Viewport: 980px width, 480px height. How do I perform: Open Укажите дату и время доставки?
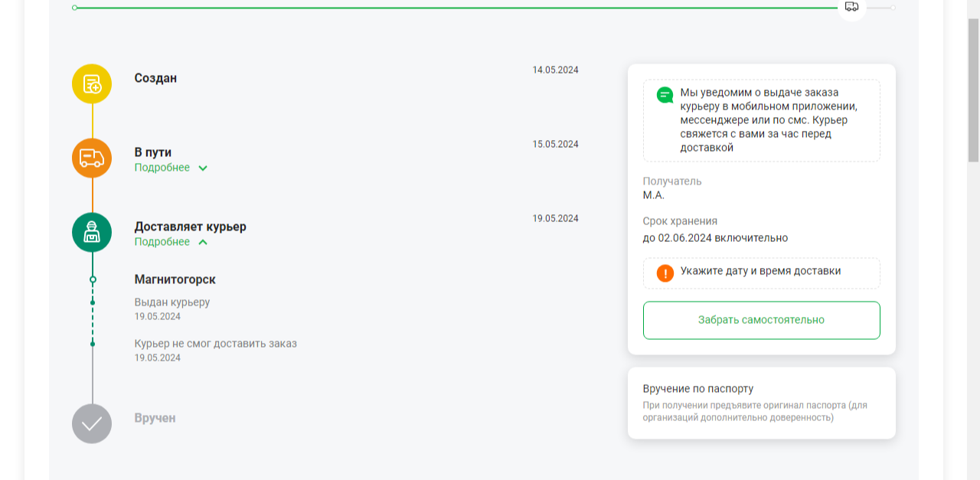[762, 273]
